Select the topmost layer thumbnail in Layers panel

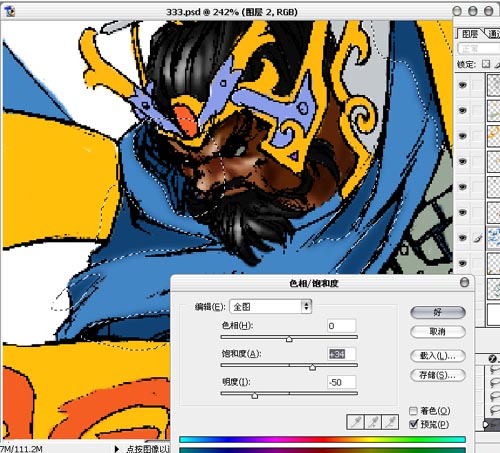494,85
